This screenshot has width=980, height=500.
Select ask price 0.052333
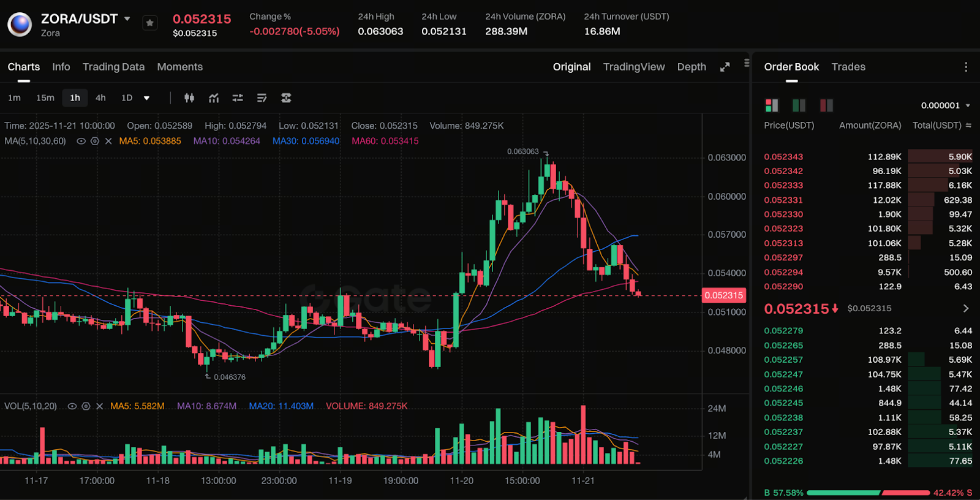coord(783,185)
